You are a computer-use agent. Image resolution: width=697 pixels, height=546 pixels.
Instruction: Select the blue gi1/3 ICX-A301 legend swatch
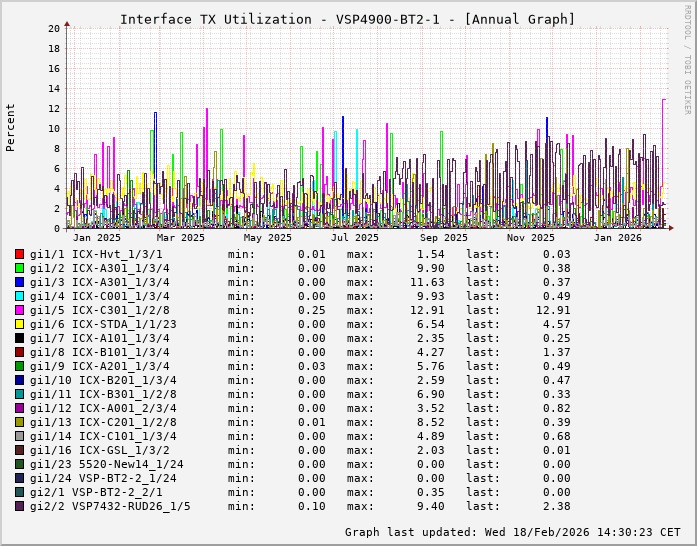coord(19,282)
